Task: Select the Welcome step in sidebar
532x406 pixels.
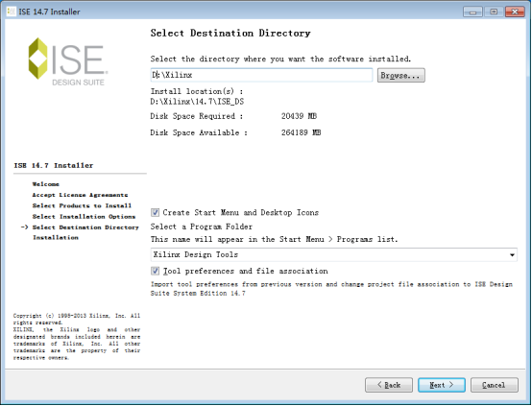Action: click(46, 184)
